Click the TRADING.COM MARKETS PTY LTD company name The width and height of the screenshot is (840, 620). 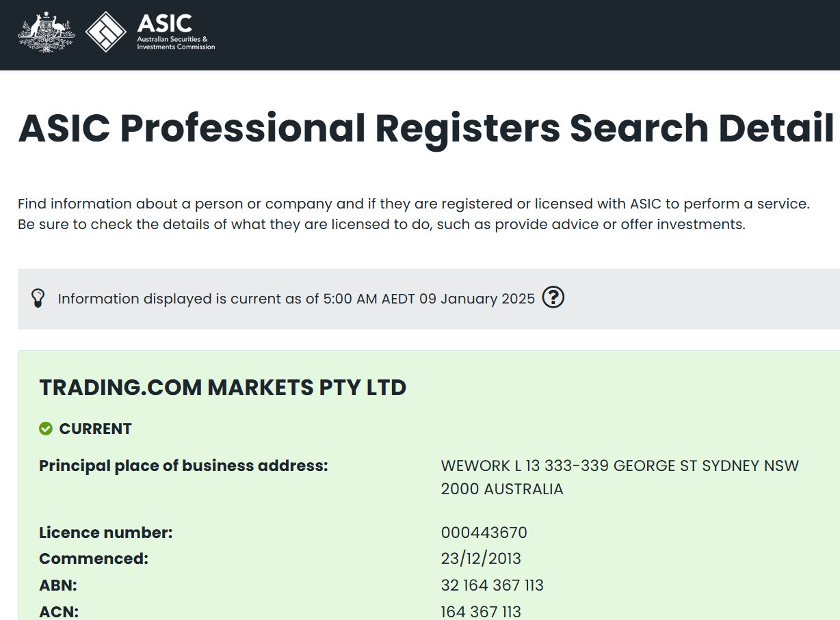click(223, 388)
